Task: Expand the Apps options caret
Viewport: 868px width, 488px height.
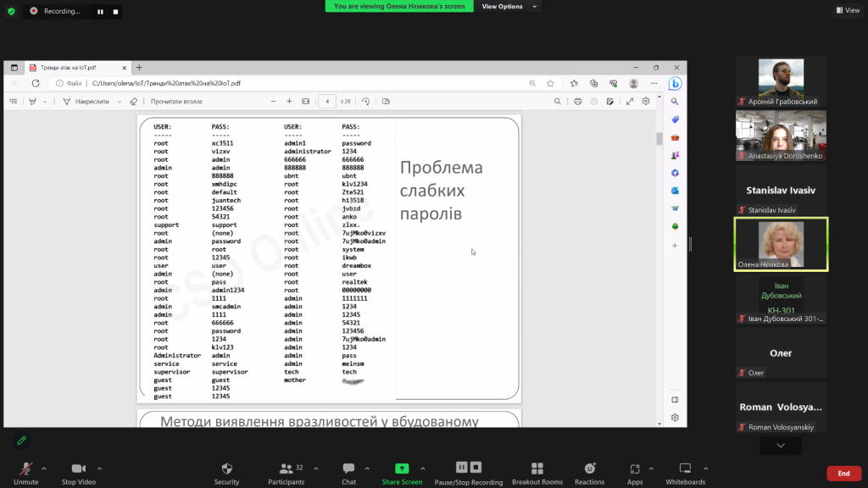Action: coord(651,469)
